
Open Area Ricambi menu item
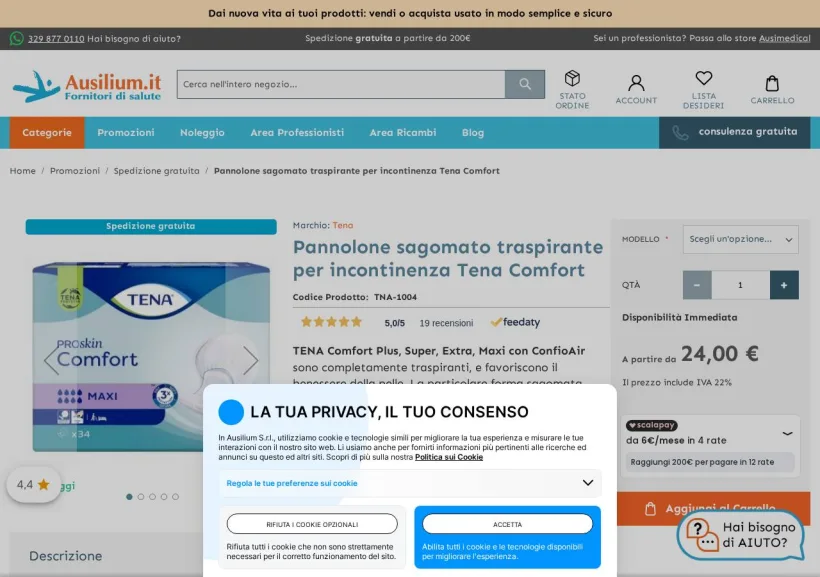[403, 133]
